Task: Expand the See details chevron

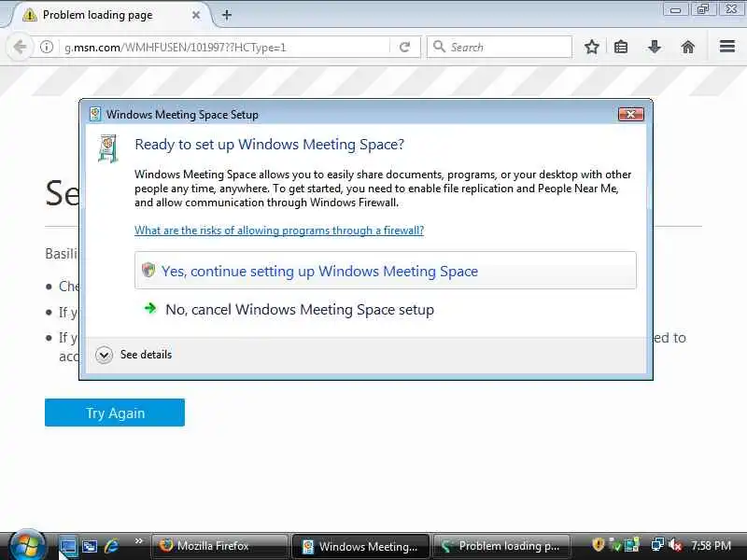Action: click(104, 355)
